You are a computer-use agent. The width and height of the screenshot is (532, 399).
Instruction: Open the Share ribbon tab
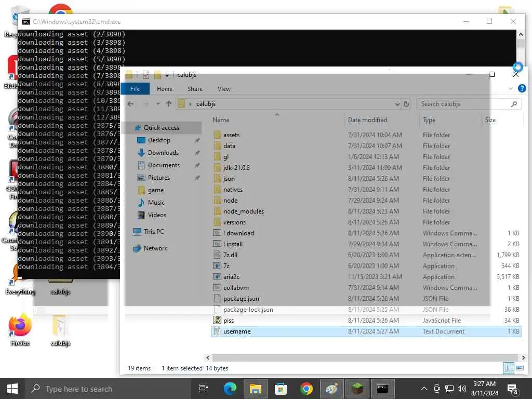(x=195, y=88)
